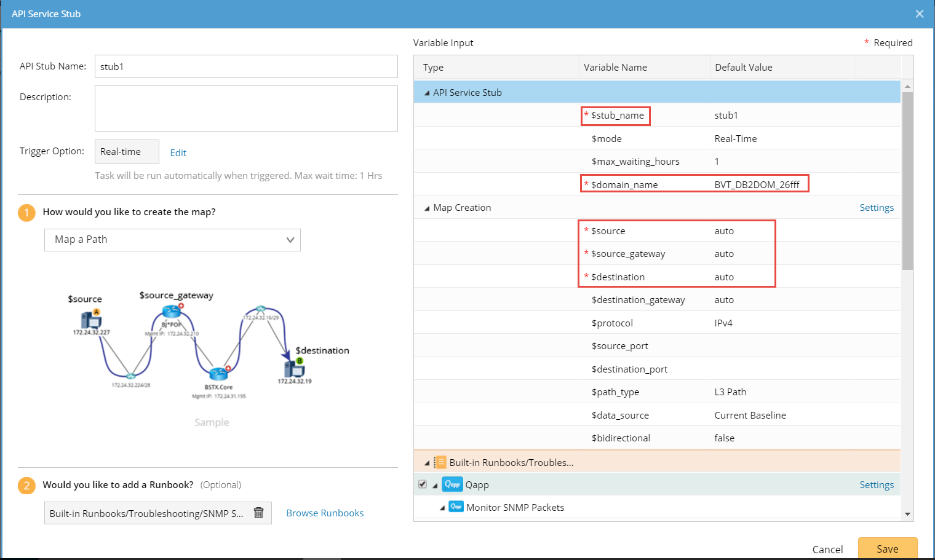This screenshot has width=935, height=560.
Task: Collapse the Map Creation section
Action: click(x=427, y=208)
